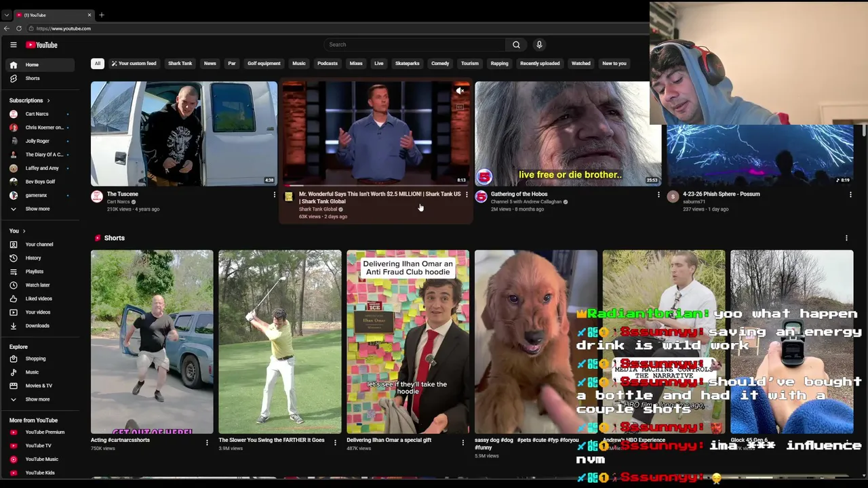Open Shorts shelf options menu

point(846,238)
